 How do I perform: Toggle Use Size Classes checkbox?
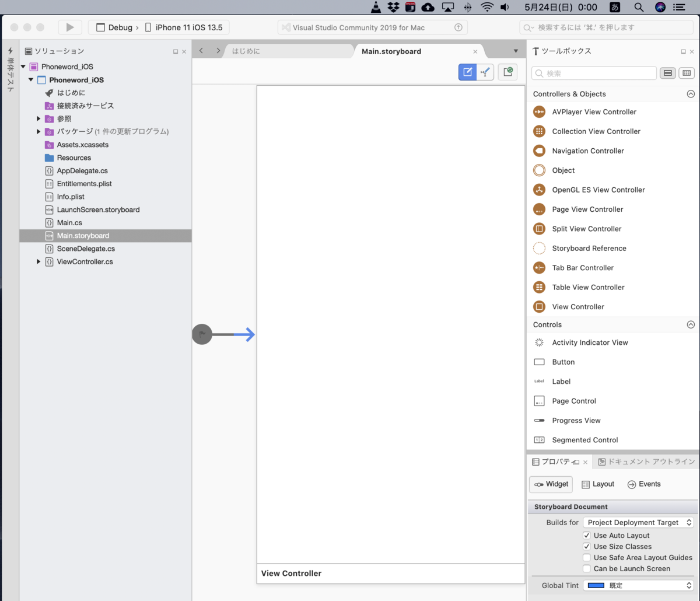point(587,547)
